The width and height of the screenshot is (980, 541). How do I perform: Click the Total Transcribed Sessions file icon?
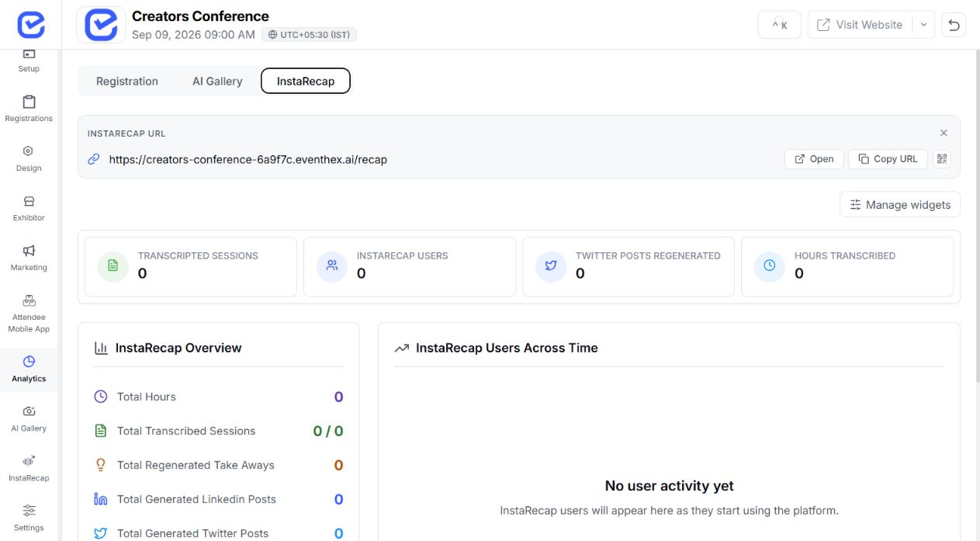pos(100,431)
